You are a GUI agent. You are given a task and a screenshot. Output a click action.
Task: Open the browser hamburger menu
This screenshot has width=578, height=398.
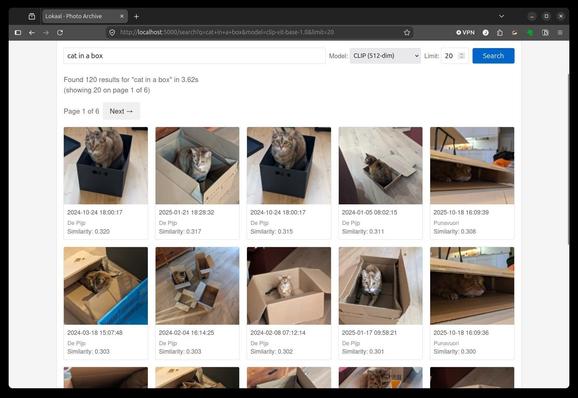(560, 33)
